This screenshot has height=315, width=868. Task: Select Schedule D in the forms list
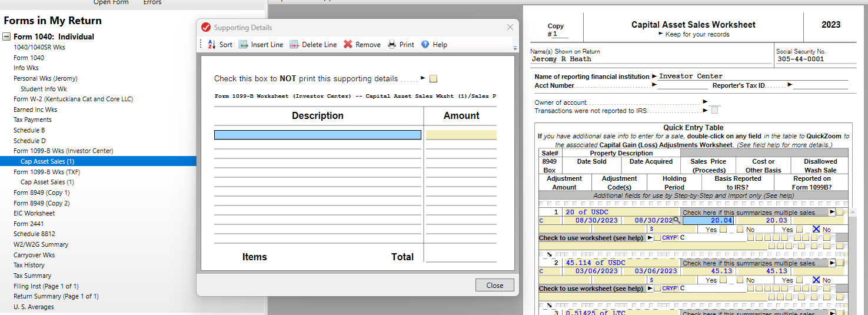click(x=29, y=141)
